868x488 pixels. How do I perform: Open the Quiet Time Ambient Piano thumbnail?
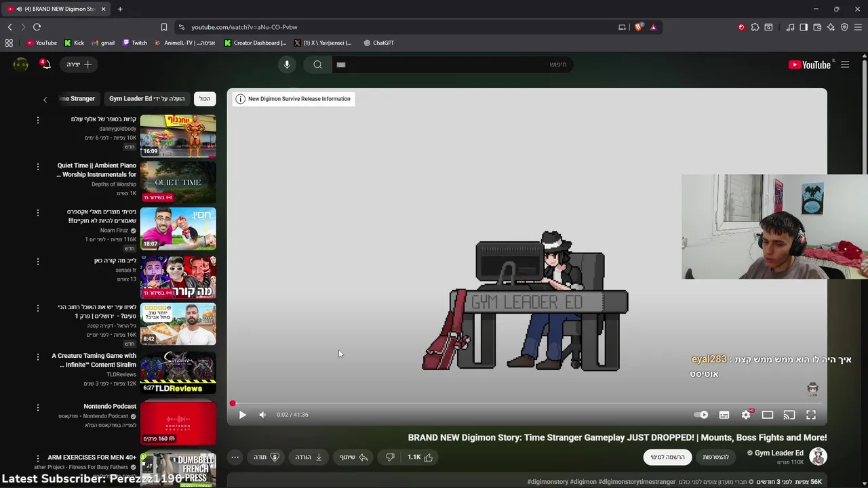coord(178,182)
